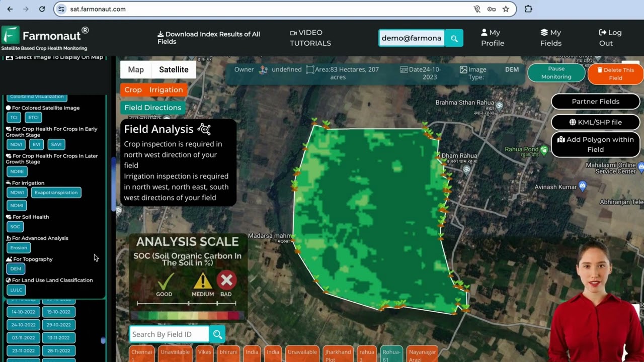Select the Dham Rahua map marker
The width and height of the screenshot is (644, 362).
(x=467, y=169)
